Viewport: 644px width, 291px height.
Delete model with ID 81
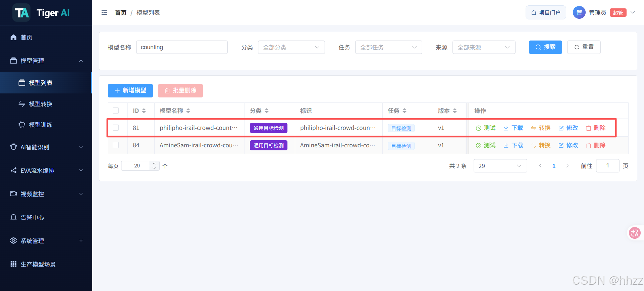pos(596,128)
